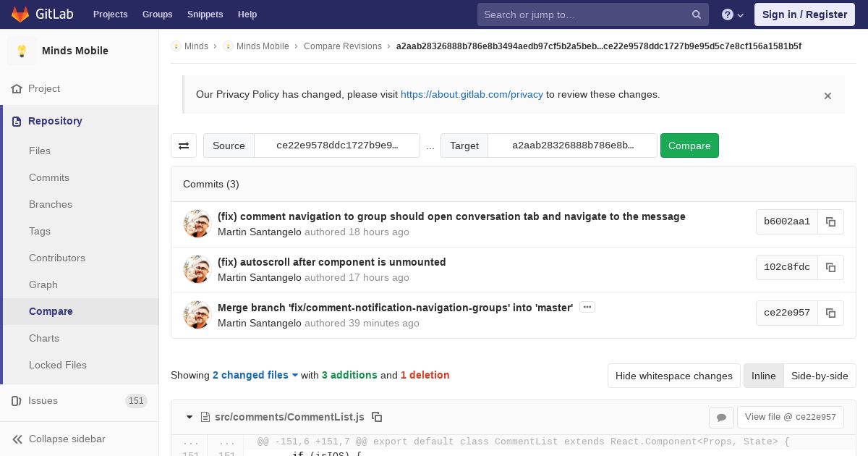Go to Branches in the sidebar

pyautogui.click(x=51, y=204)
